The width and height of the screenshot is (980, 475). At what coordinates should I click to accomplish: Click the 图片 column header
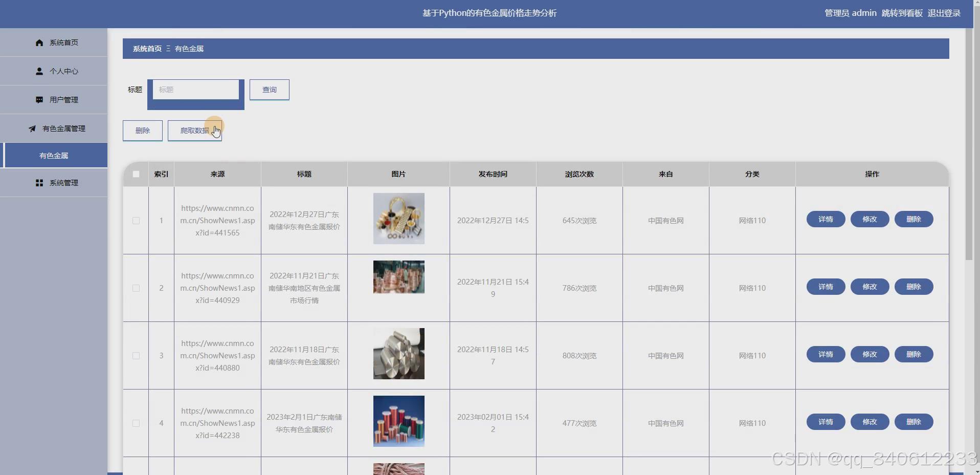(x=398, y=174)
